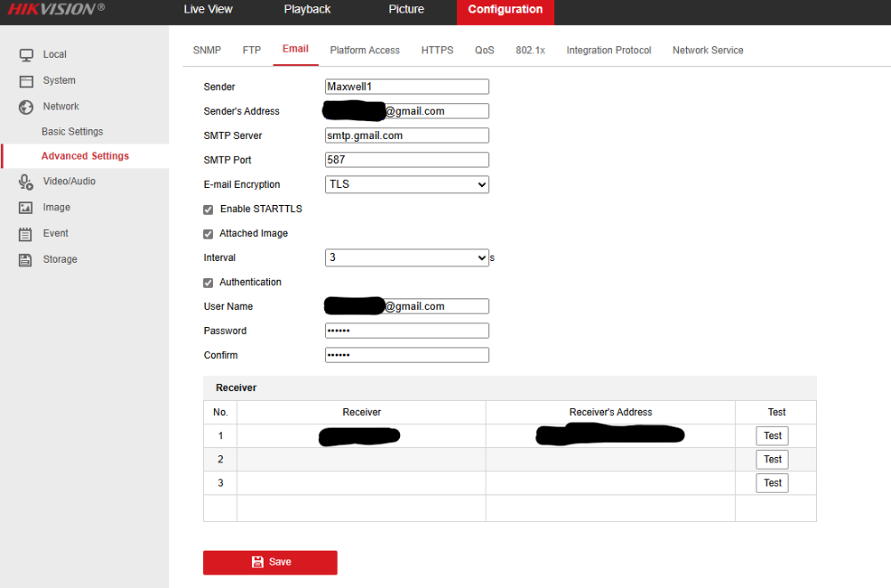Click the Receiver's Address cell in row 3
Screen dimensions: 891x588
[x=611, y=483]
